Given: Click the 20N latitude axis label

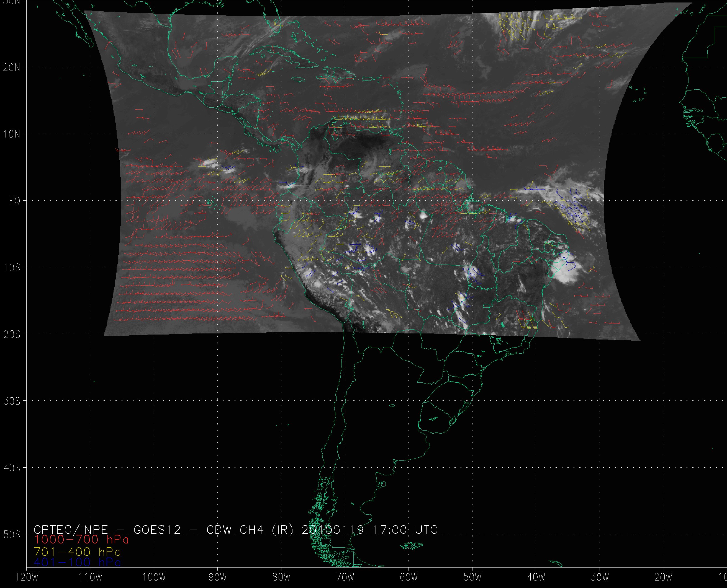Looking at the screenshot, I should [x=12, y=68].
